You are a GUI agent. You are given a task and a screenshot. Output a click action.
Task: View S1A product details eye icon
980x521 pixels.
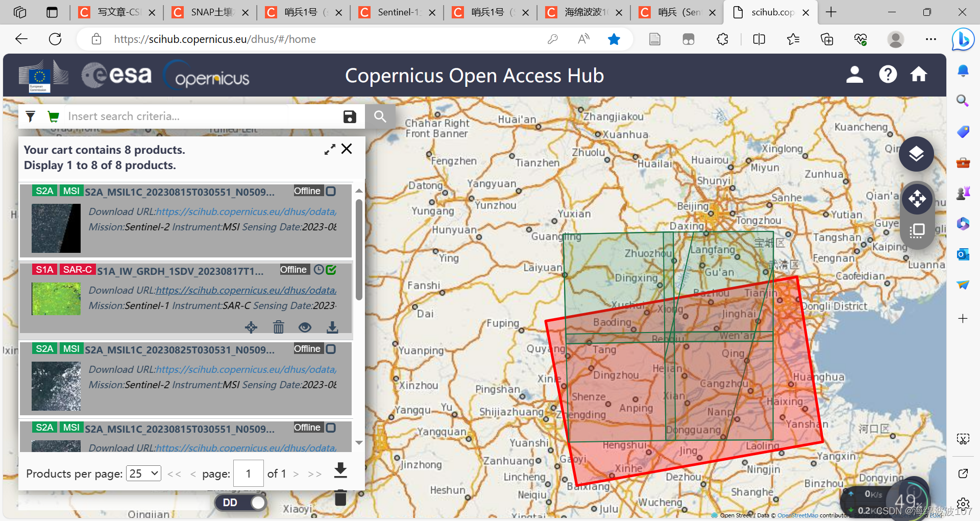point(305,327)
